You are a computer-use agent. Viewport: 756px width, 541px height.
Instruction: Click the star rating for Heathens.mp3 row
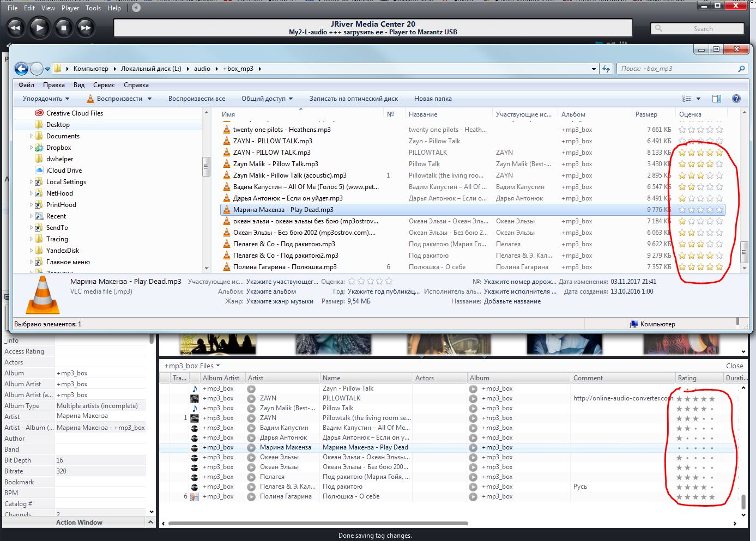(700, 130)
